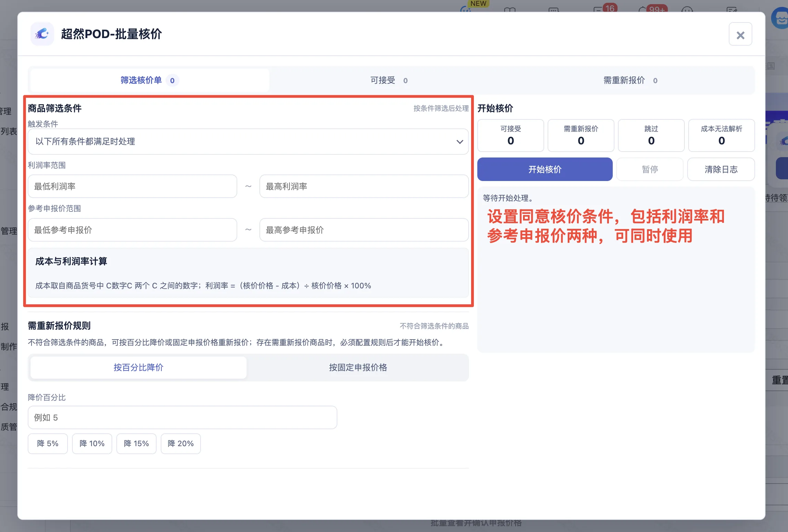Open the 触发条件 dropdown

[x=248, y=142]
